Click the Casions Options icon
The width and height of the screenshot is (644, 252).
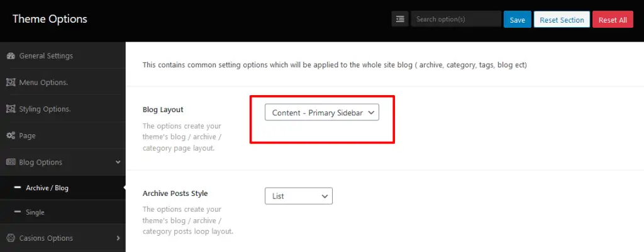click(x=11, y=238)
